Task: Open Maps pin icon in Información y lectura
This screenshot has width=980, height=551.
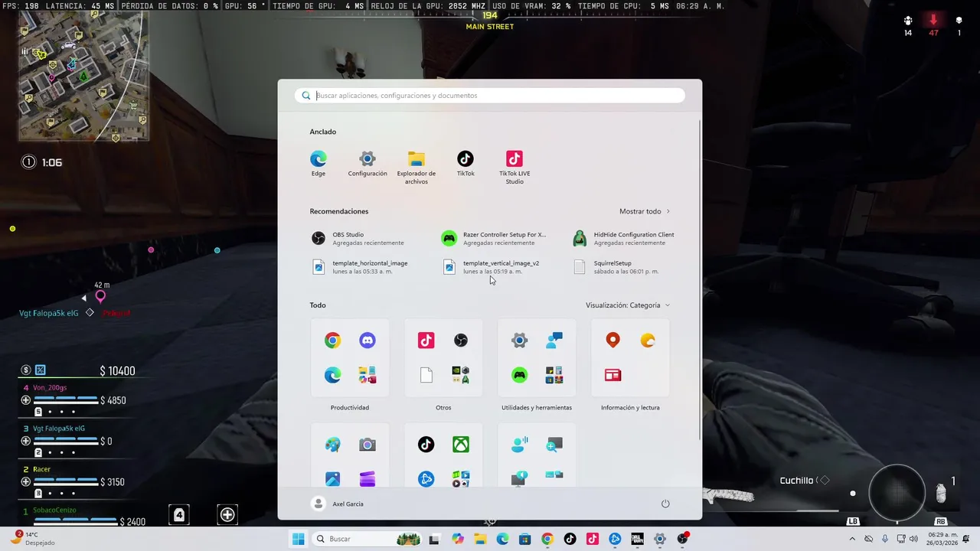Action: tap(612, 341)
